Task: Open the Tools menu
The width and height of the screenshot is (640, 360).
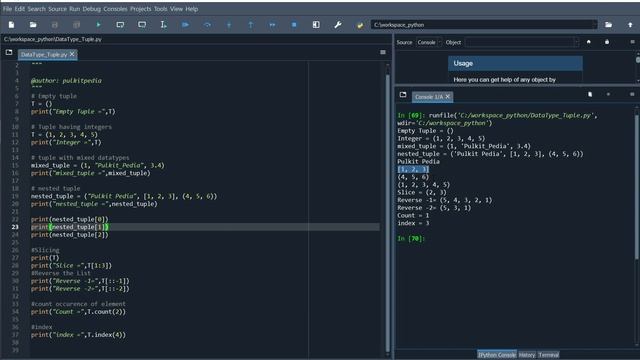Action: click(x=160, y=9)
